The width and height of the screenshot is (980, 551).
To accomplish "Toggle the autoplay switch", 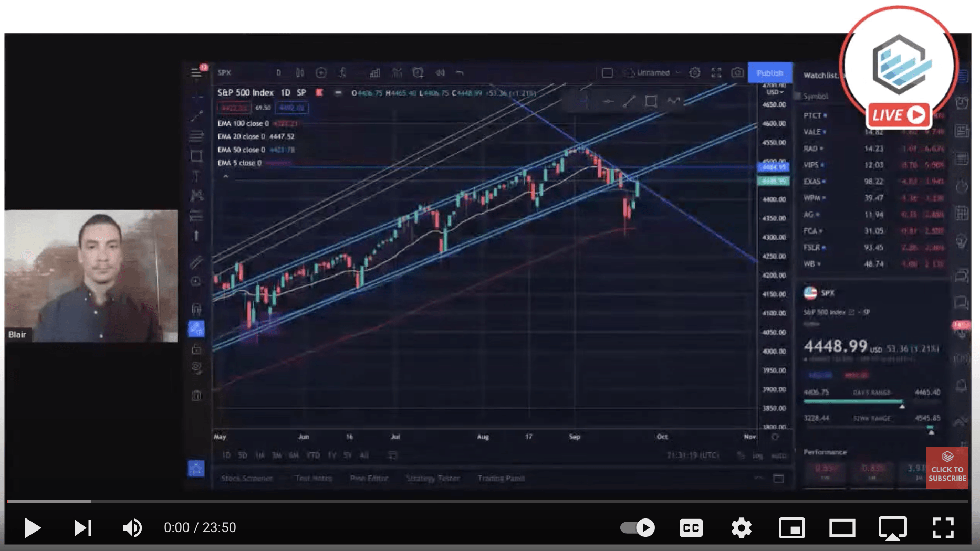I will click(x=638, y=527).
